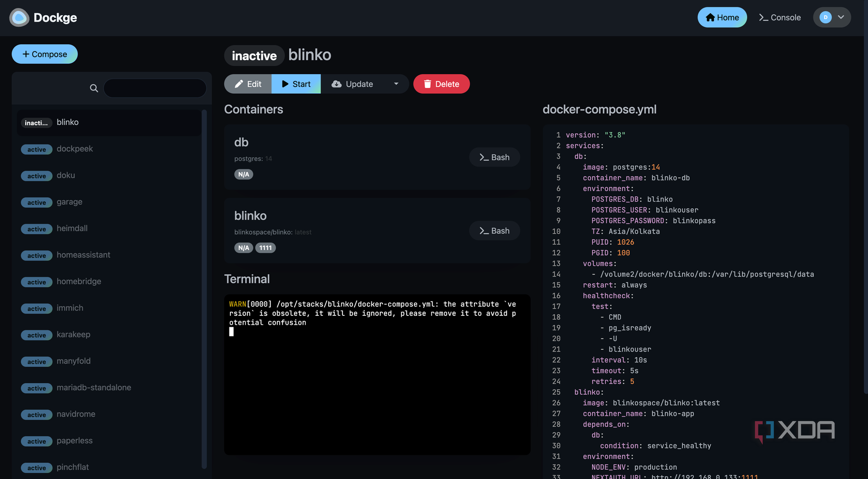The height and width of the screenshot is (479, 868).
Task: Open Bash terminal for the blinko container
Action: (494, 231)
